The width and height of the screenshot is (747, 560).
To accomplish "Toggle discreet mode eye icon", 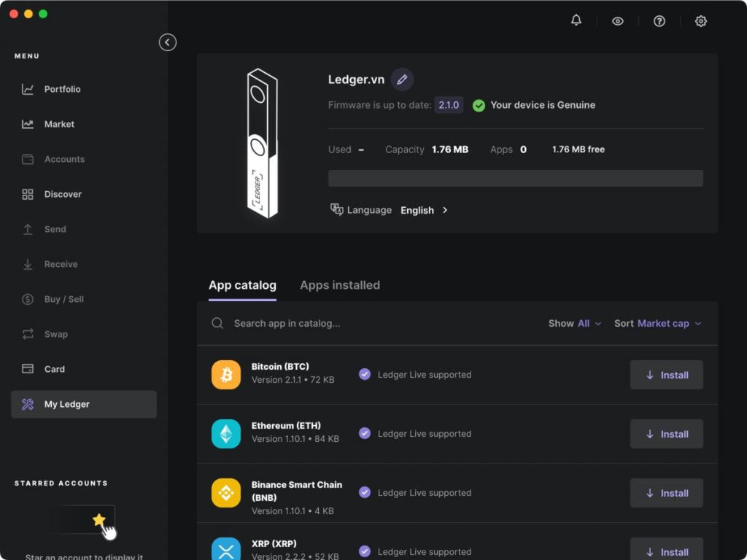I will 617,21.
